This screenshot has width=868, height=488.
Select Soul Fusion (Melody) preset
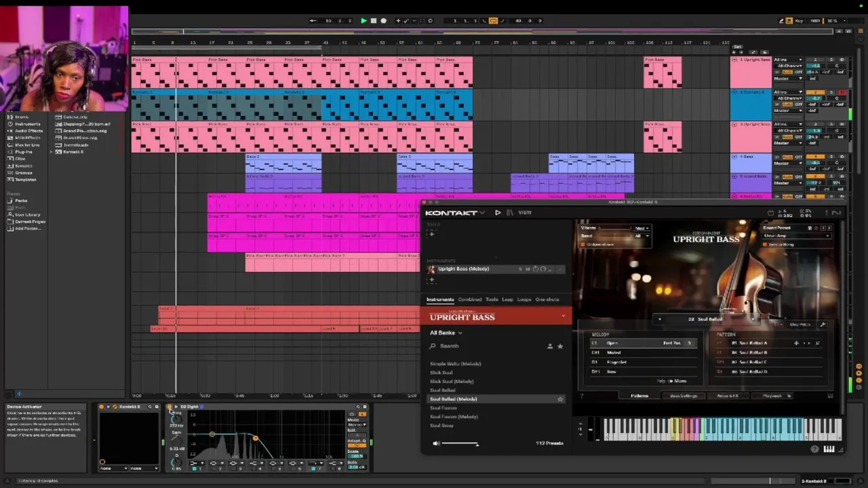click(x=454, y=417)
